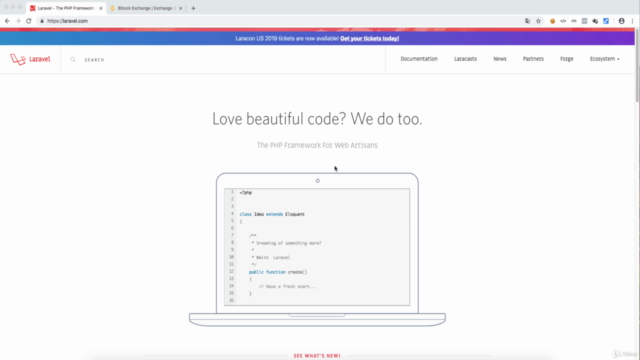Open the orange round extension icon

click(553, 21)
